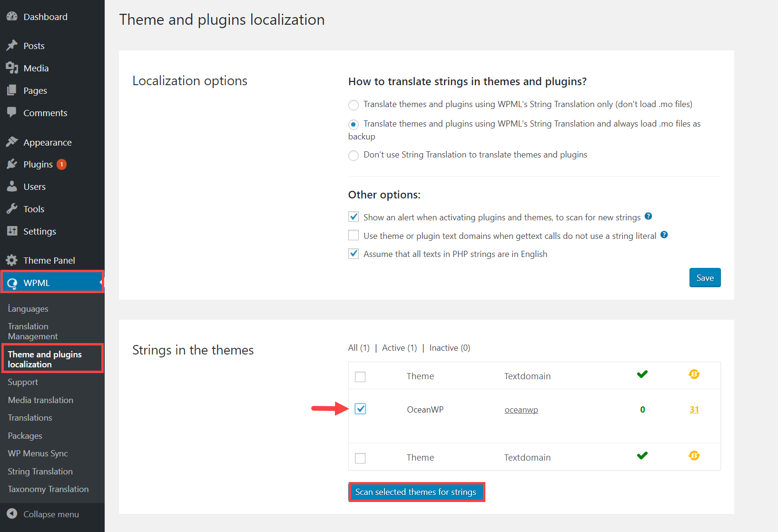
Task: Click the Dashboard gauge icon
Action: [x=12, y=17]
